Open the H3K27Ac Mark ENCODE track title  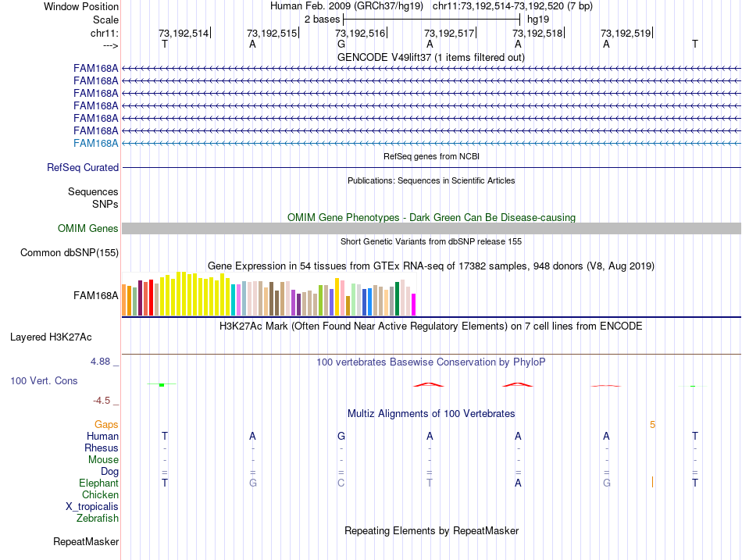(x=431, y=326)
